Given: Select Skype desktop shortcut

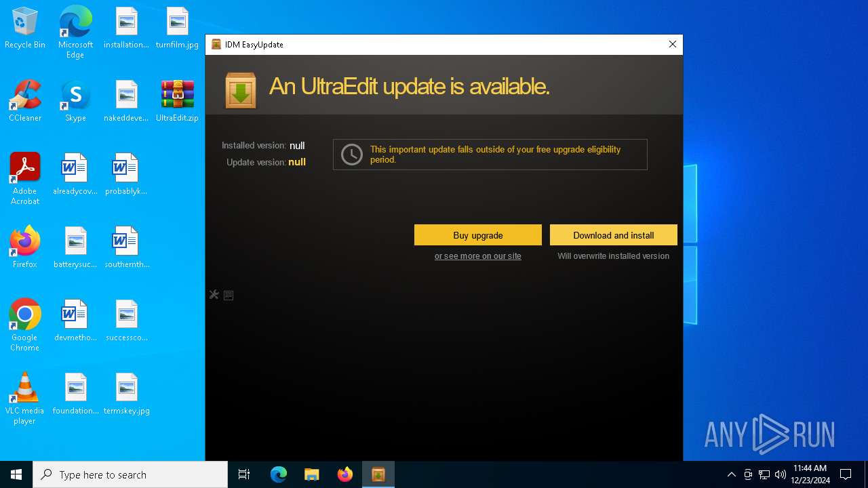Looking at the screenshot, I should (75, 101).
